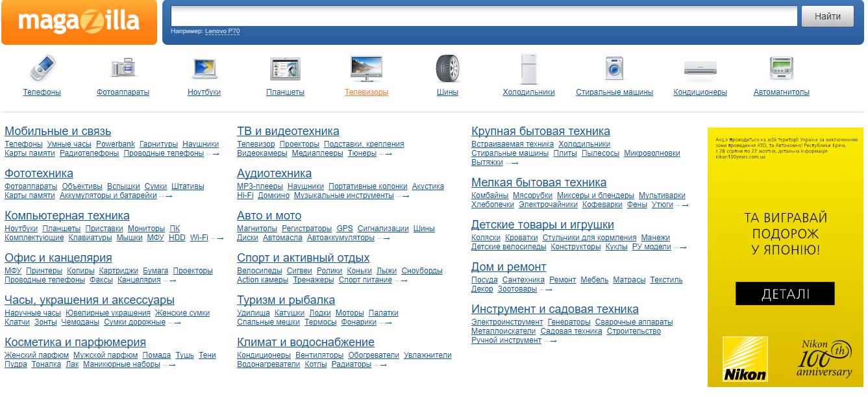Expand more arrow in Фототехника section
868x400 pixels.
(x=169, y=196)
